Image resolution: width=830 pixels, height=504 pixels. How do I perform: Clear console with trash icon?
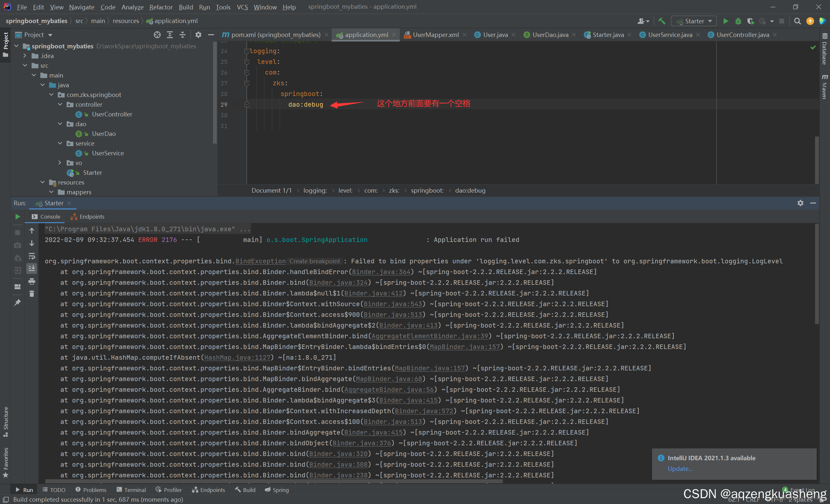pos(32,294)
